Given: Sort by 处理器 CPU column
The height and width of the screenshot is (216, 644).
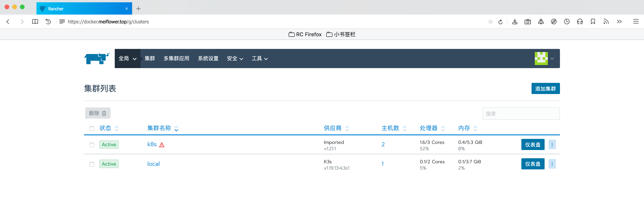Looking at the screenshot, I should tap(432, 128).
